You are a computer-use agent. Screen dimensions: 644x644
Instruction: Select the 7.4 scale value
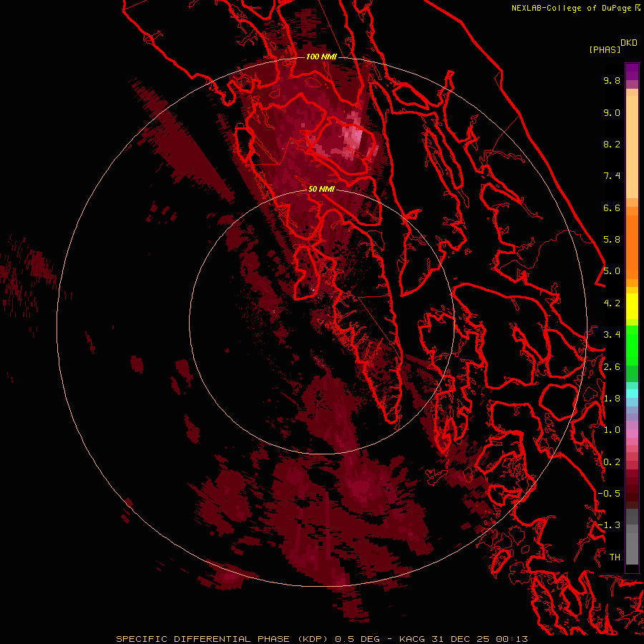tap(612, 176)
